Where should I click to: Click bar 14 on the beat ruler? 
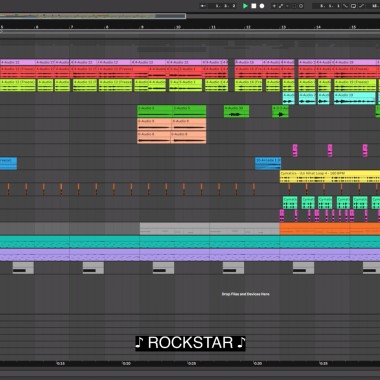point(318,27)
